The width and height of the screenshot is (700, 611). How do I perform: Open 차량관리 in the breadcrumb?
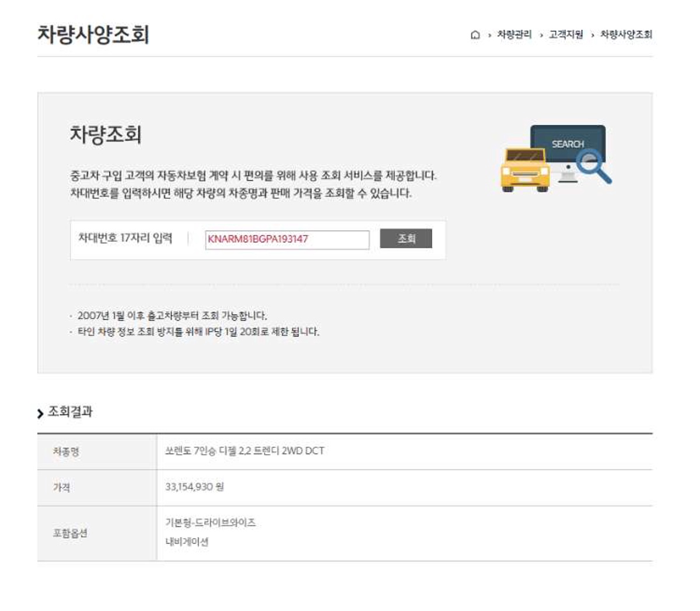tap(514, 35)
